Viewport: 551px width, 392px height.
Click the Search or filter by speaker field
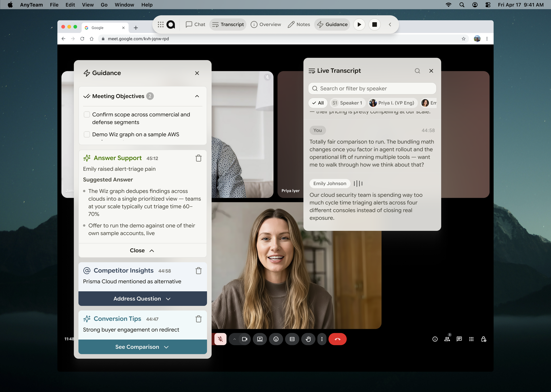tap(372, 88)
